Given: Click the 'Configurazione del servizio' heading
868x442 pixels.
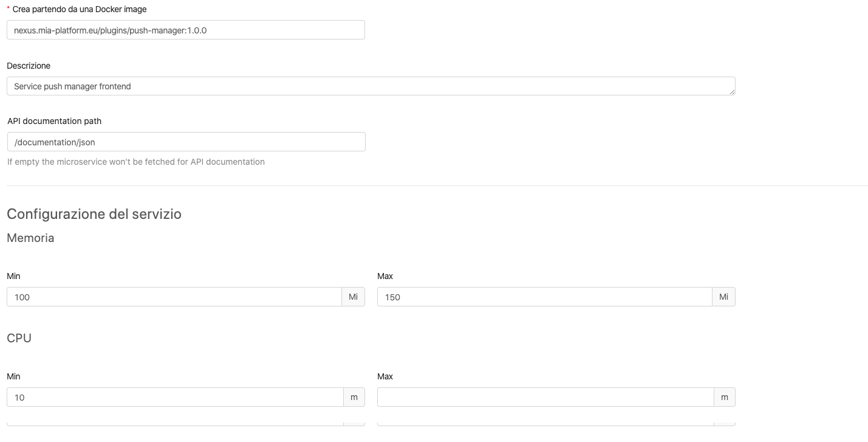Looking at the screenshot, I should point(94,214).
